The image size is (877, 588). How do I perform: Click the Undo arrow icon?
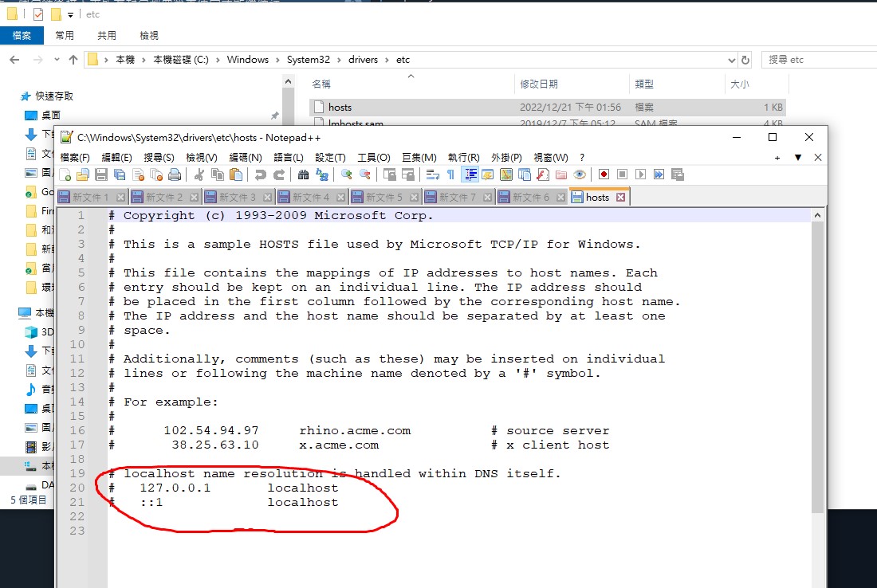point(261,174)
